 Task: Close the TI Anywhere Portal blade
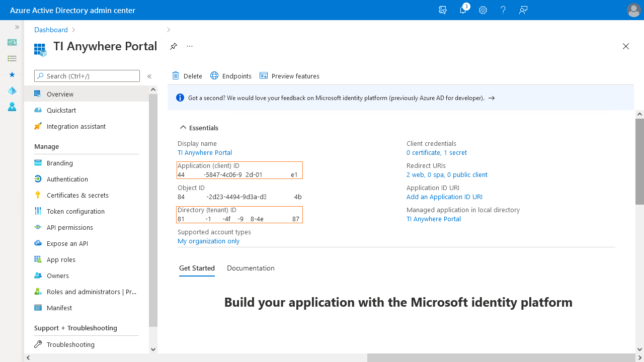tap(626, 46)
